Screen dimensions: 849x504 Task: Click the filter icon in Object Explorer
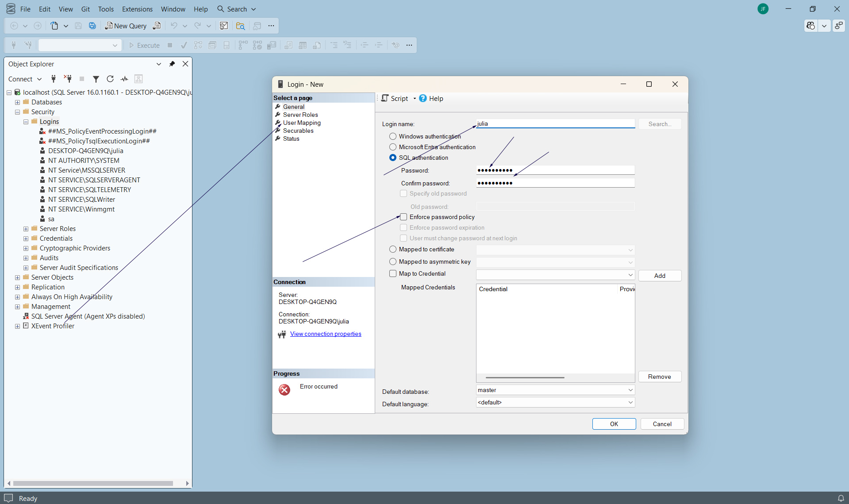click(x=96, y=79)
